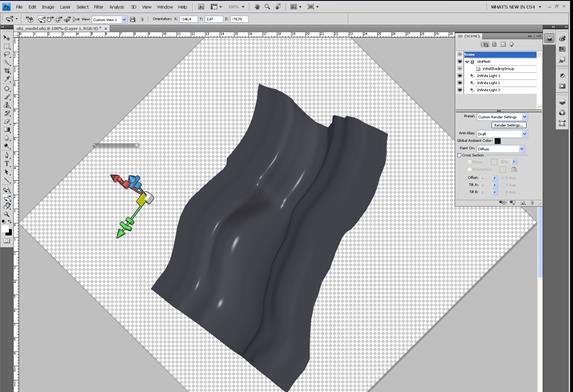Click the Zoom magnifier in application bar
This screenshot has height=392, width=573.
(x=267, y=7)
